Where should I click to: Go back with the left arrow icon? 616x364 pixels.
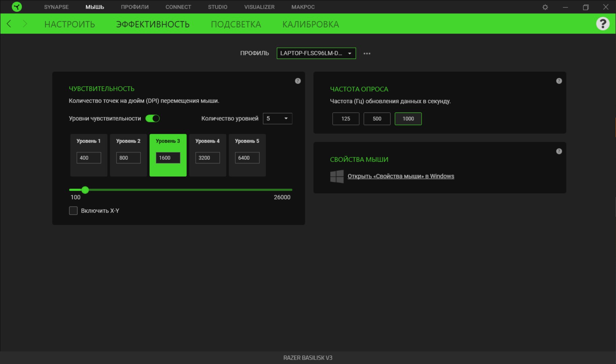pos(9,24)
